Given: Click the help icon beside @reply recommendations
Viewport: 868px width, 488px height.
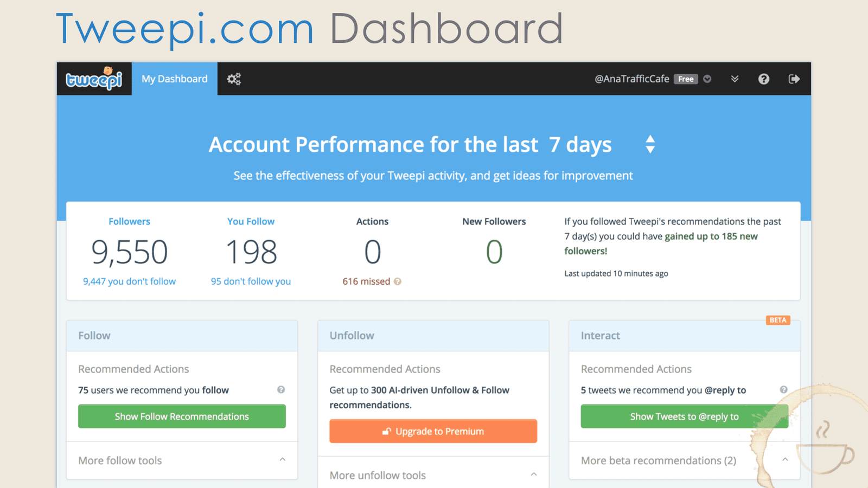Looking at the screenshot, I should [784, 389].
